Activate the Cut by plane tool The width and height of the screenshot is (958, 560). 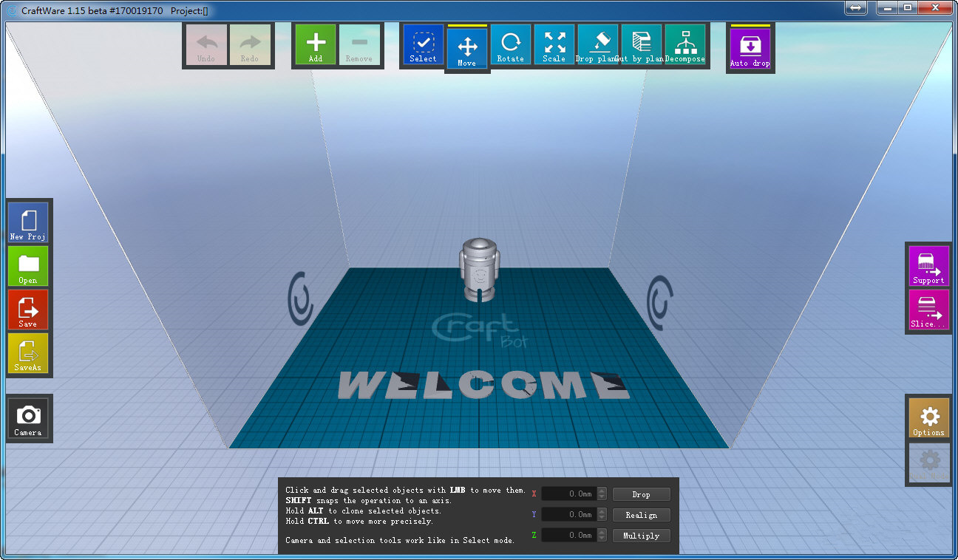(641, 45)
